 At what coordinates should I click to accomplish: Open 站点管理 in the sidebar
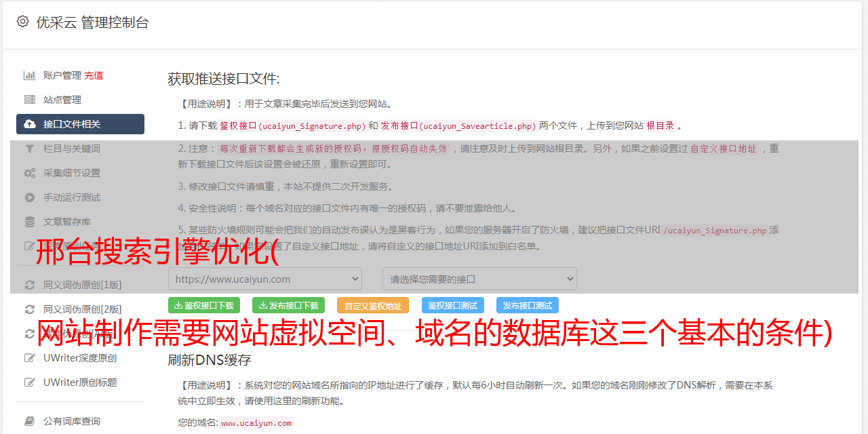62,100
